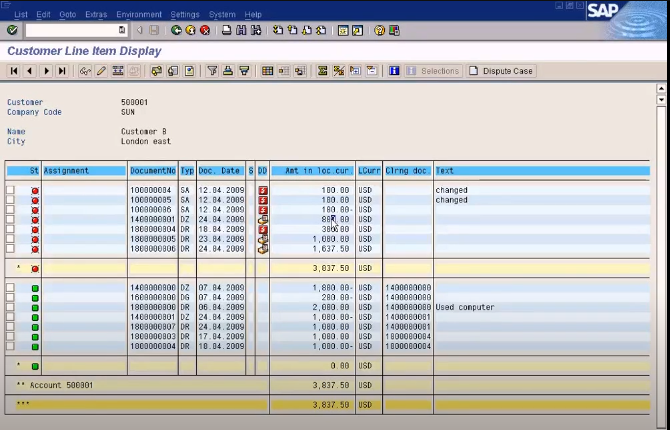Click the Sort Ascending icon
The image size is (670, 430).
[228, 71]
